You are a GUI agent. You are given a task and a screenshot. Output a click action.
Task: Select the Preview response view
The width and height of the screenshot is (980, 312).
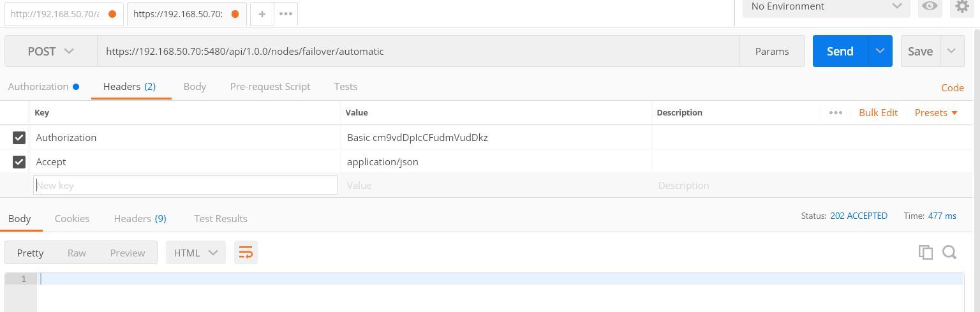pos(128,253)
